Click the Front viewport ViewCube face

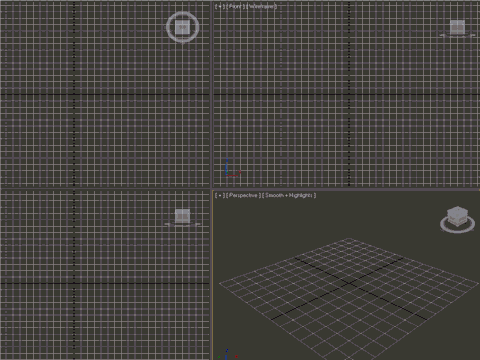(457, 27)
